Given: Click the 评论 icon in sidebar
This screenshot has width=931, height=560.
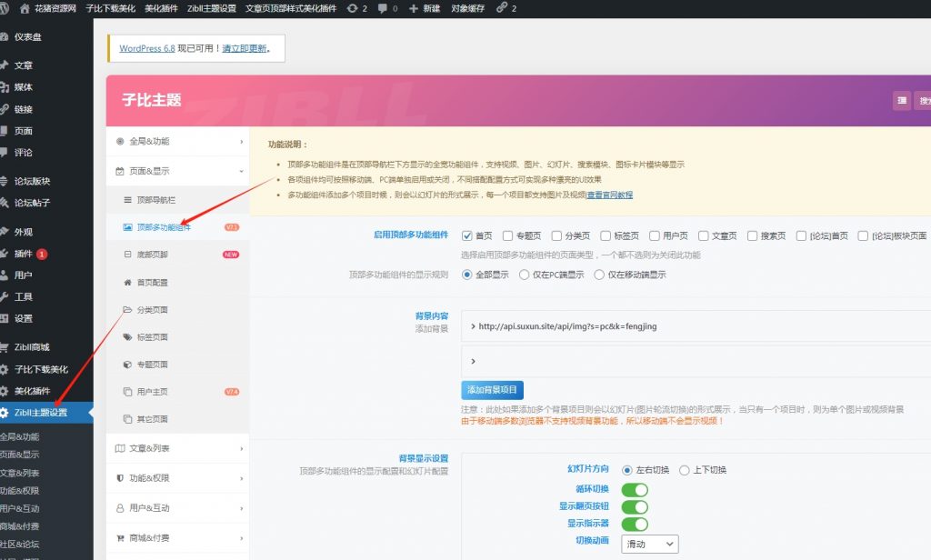Looking at the screenshot, I should point(5,152).
